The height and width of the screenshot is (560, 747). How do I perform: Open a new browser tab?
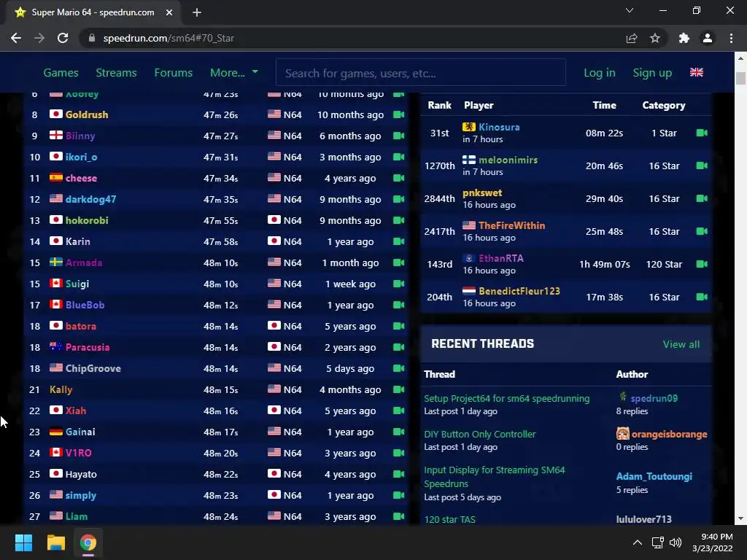point(197,12)
